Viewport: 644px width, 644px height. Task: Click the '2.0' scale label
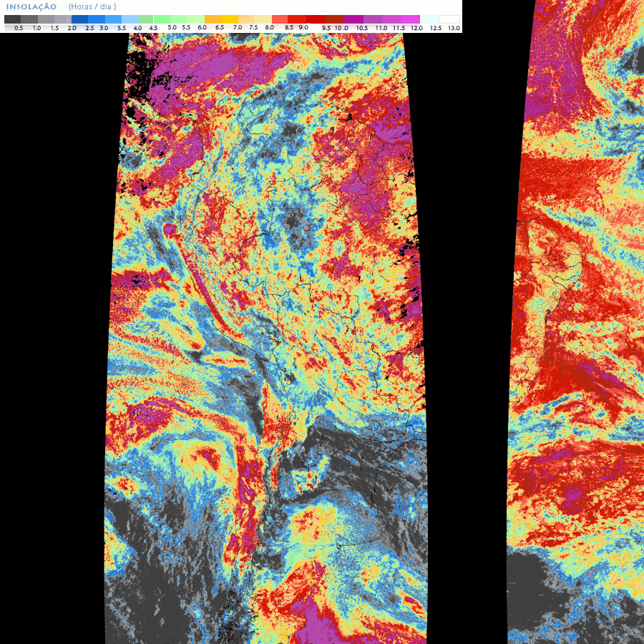tap(72, 28)
